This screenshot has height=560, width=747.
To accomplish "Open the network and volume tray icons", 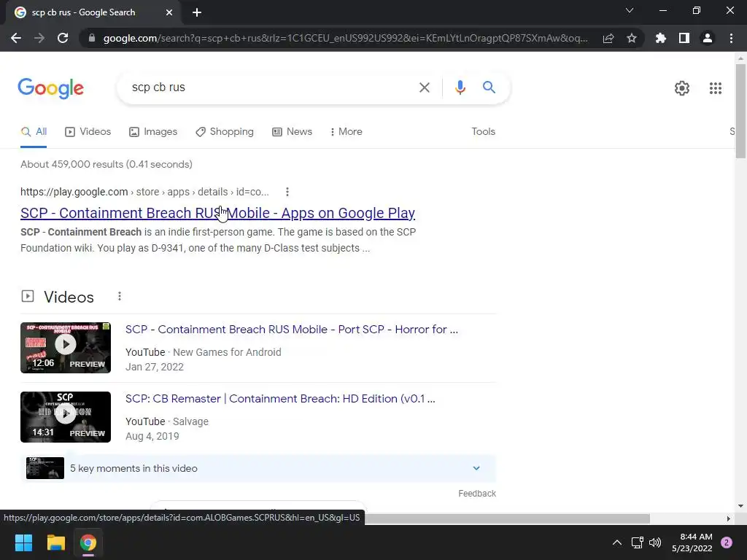I will [646, 542].
